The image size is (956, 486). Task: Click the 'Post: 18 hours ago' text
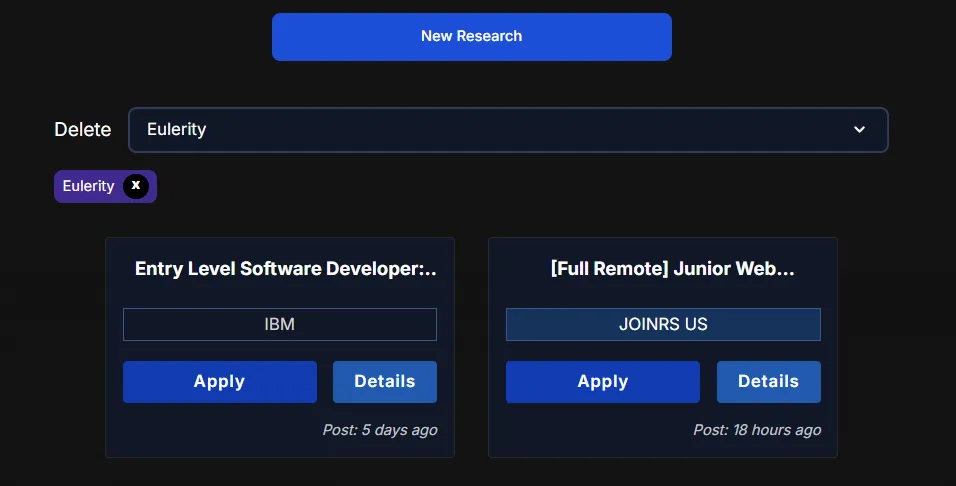tap(757, 430)
